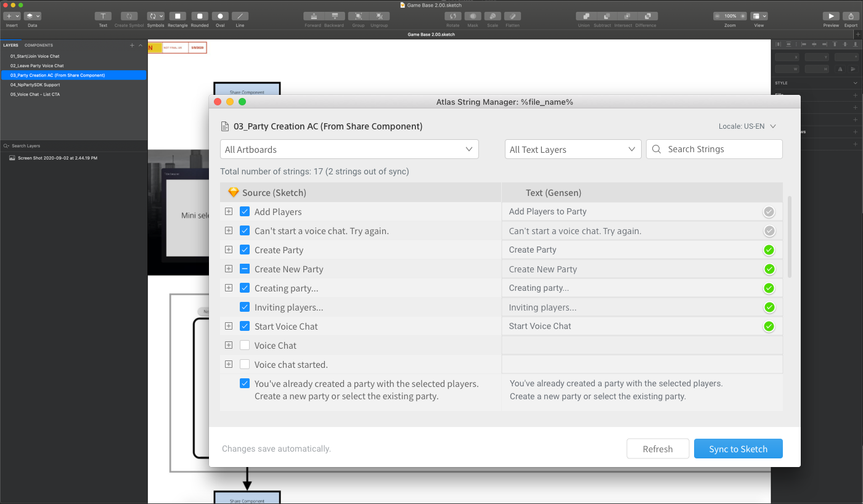Select the 01_Start/Join Voice Chat page
Image resolution: width=863 pixels, height=504 pixels.
[73, 56]
